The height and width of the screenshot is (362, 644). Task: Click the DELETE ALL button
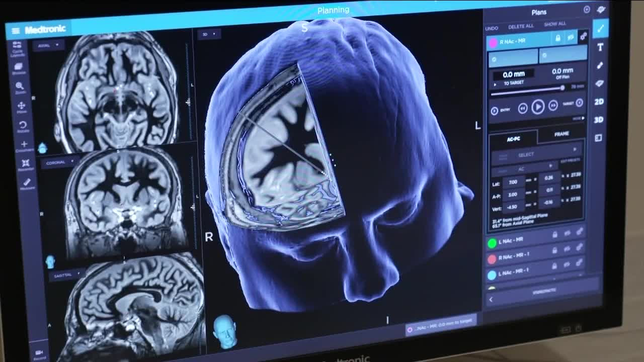pos(521,26)
